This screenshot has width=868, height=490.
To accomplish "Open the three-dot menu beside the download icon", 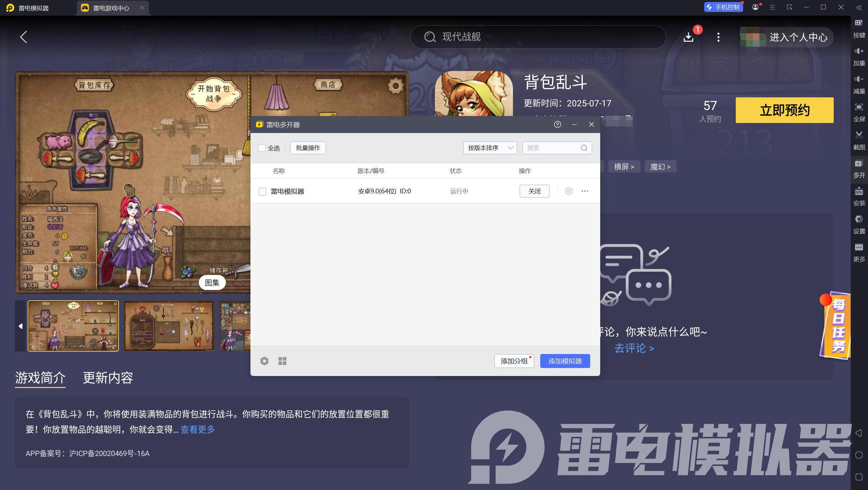I will tap(718, 37).
